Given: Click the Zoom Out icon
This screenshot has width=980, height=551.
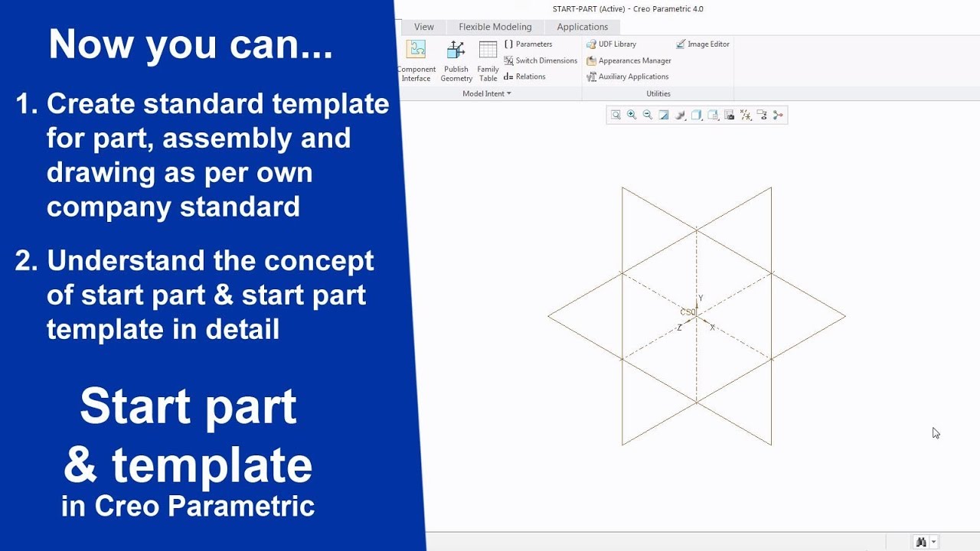Looking at the screenshot, I should point(648,116).
